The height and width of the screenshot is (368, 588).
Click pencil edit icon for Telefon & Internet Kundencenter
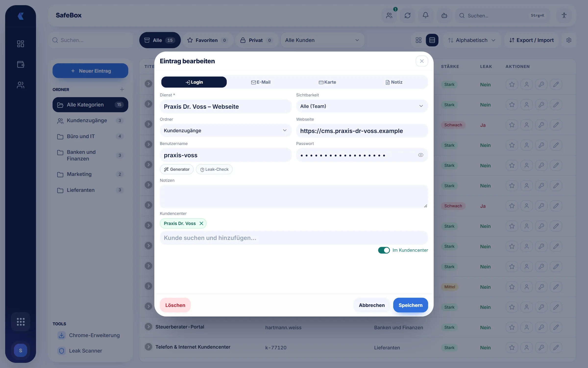point(556,347)
